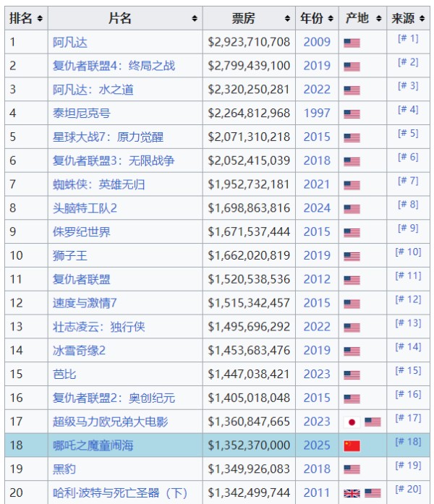434x504 pixels.
Task: Follow source reference [# 10]
Action: click(408, 252)
